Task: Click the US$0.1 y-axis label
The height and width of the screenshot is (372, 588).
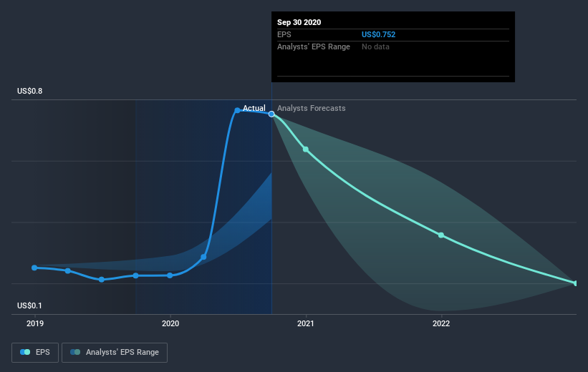Action: 29,305
